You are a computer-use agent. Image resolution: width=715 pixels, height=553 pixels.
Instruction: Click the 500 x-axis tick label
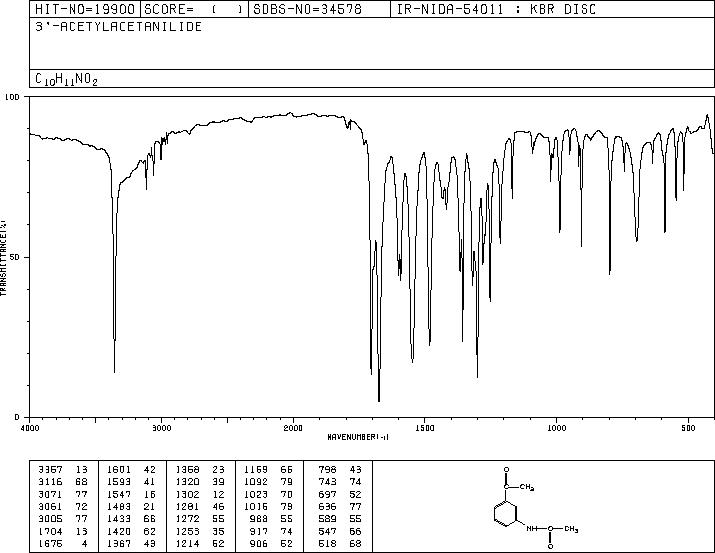coord(688,428)
